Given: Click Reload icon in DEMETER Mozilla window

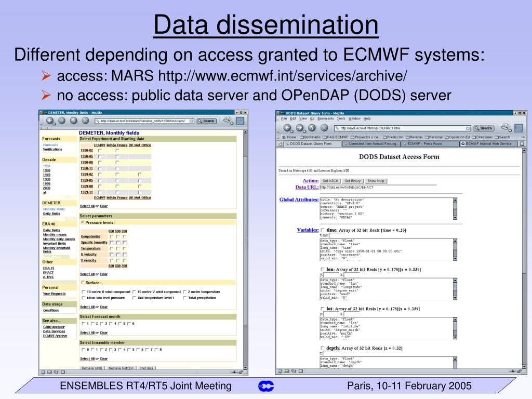Looking at the screenshot, I should click(x=74, y=121).
